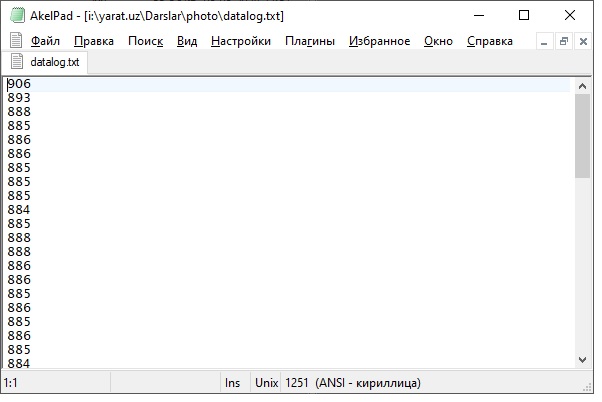The height and width of the screenshot is (402, 602).
Task: Open the Правка menu
Action: 94,41
